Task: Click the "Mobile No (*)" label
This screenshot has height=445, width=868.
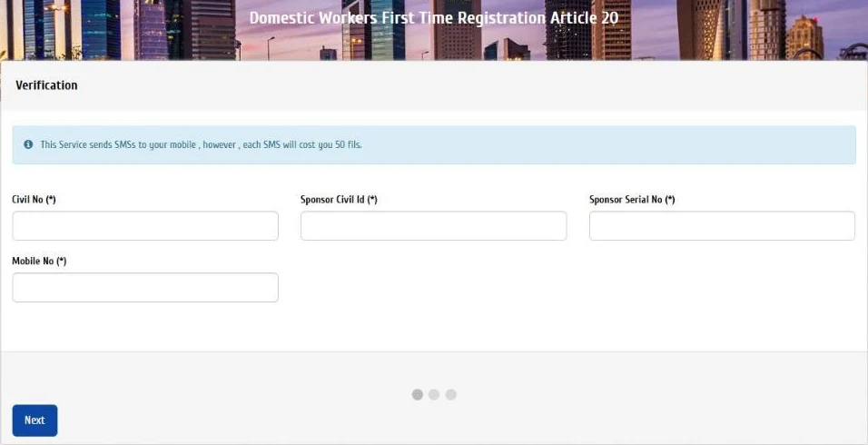Action: tap(39, 261)
